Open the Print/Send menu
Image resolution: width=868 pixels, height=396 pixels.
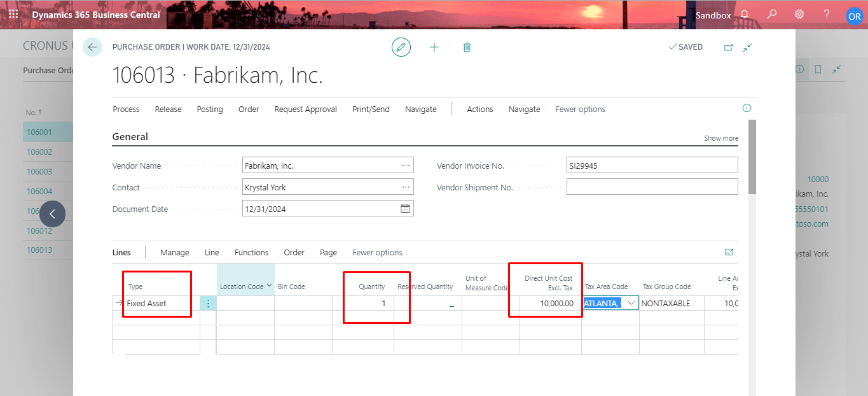(371, 109)
